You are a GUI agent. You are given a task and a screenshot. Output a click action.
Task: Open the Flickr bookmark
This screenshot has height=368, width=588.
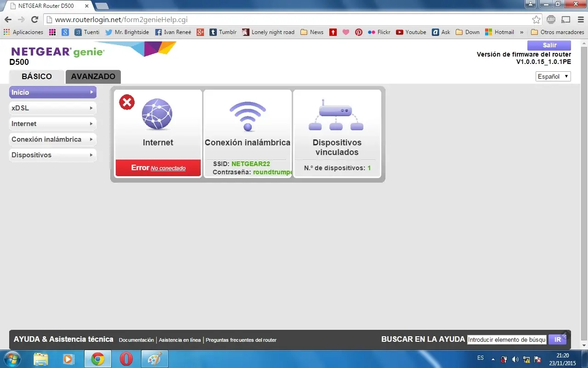pyautogui.click(x=379, y=32)
